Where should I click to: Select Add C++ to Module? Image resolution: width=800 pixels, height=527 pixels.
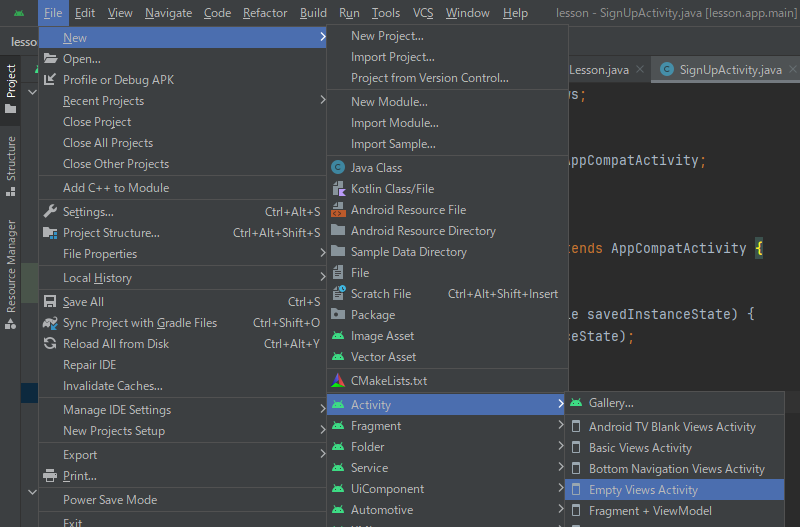[x=182, y=188]
